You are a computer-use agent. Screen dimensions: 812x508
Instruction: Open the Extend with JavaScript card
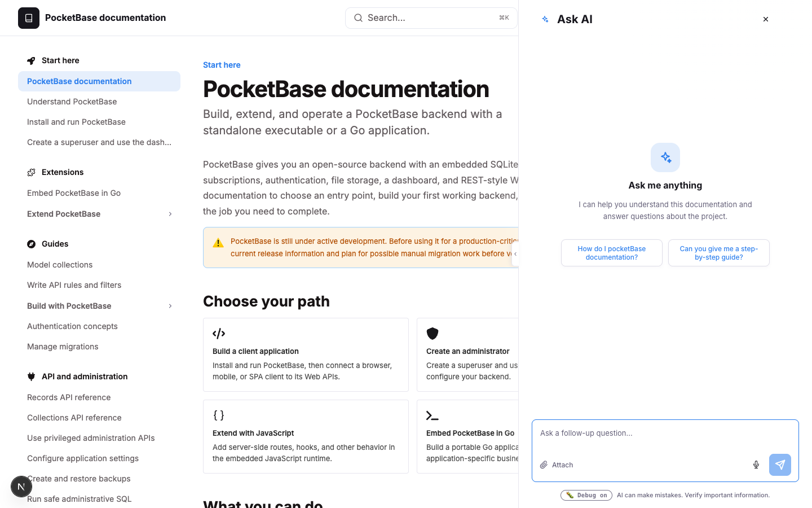tap(306, 437)
